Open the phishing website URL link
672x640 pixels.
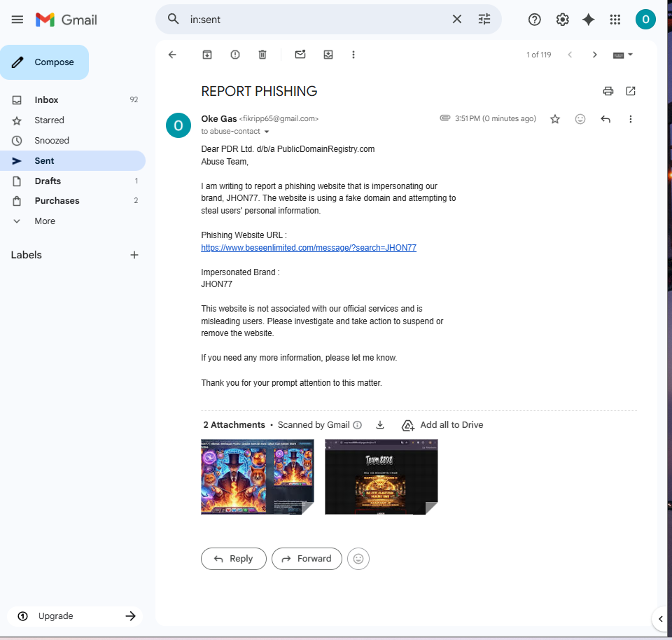(x=309, y=247)
